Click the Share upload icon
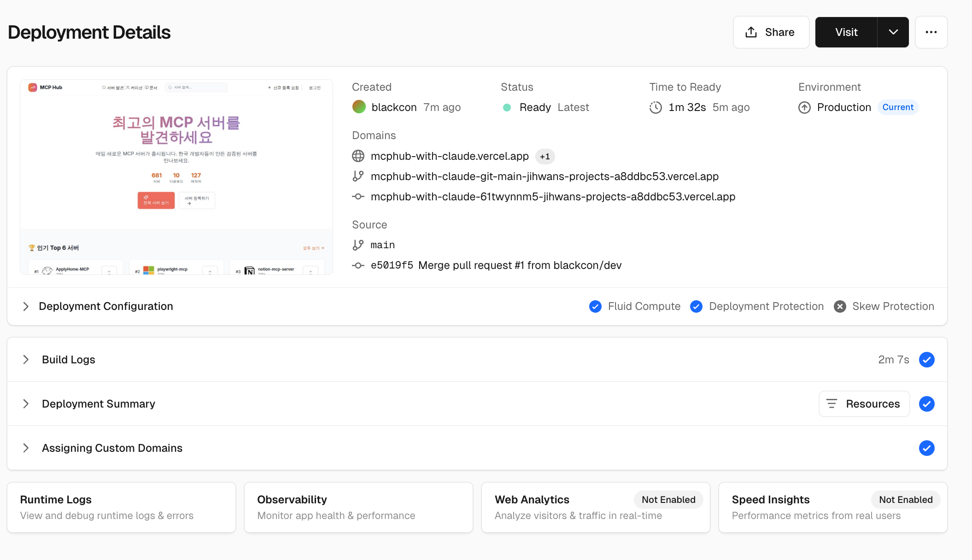The height and width of the screenshot is (560, 972). tap(751, 32)
